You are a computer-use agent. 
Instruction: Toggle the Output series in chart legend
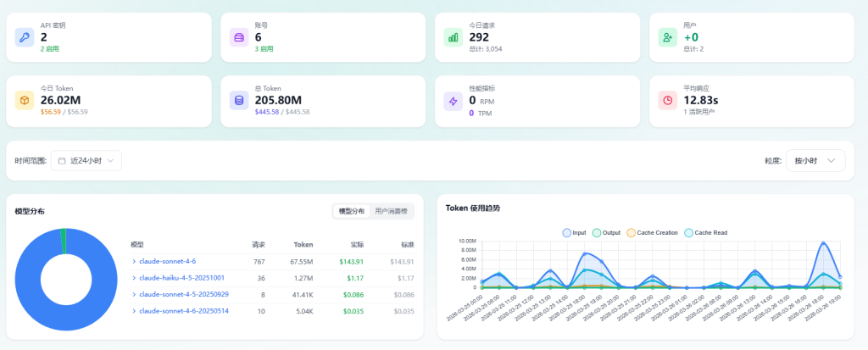[606, 233]
